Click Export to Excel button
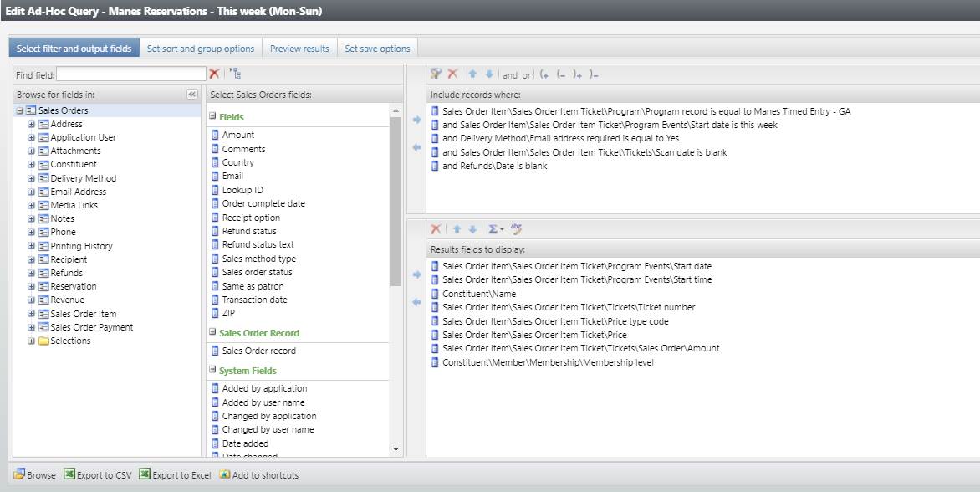Image resolution: width=980 pixels, height=492 pixels. [x=175, y=475]
